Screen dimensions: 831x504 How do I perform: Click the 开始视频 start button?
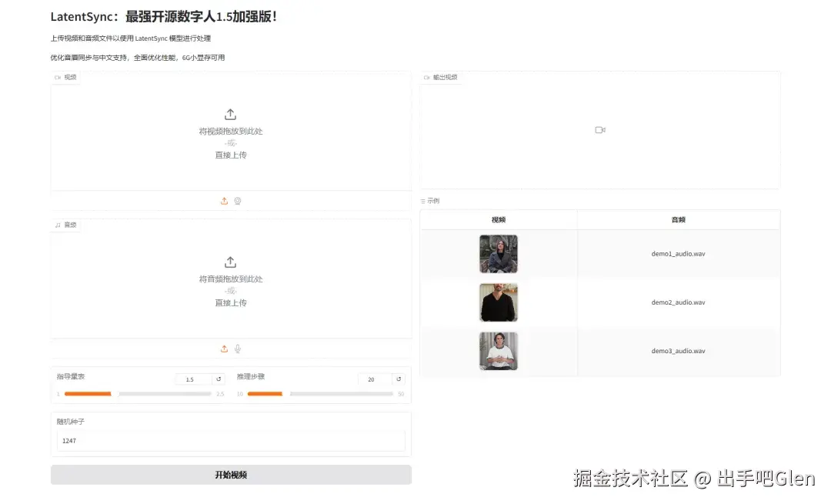pyautogui.click(x=231, y=475)
